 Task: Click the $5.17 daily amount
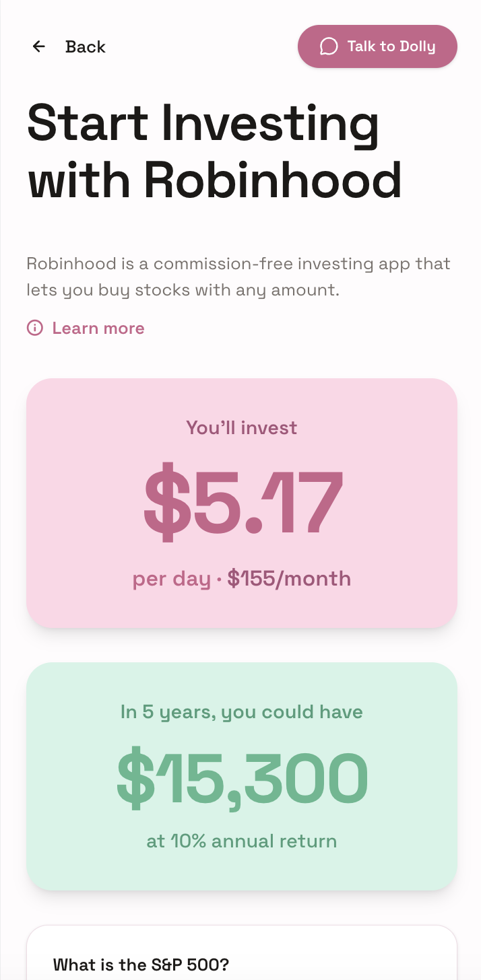[x=243, y=500]
